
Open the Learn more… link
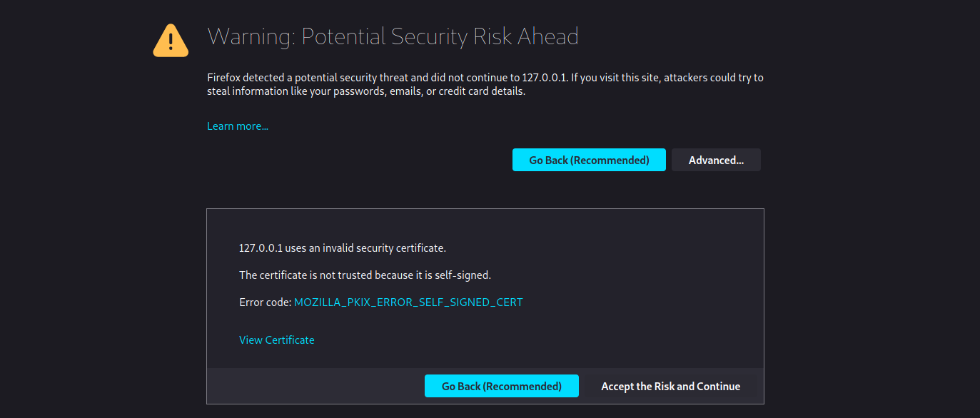[238, 126]
